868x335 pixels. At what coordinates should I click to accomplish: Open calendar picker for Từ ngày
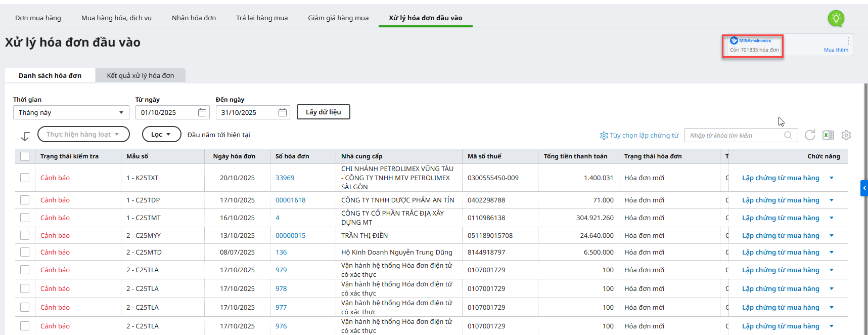(x=202, y=112)
